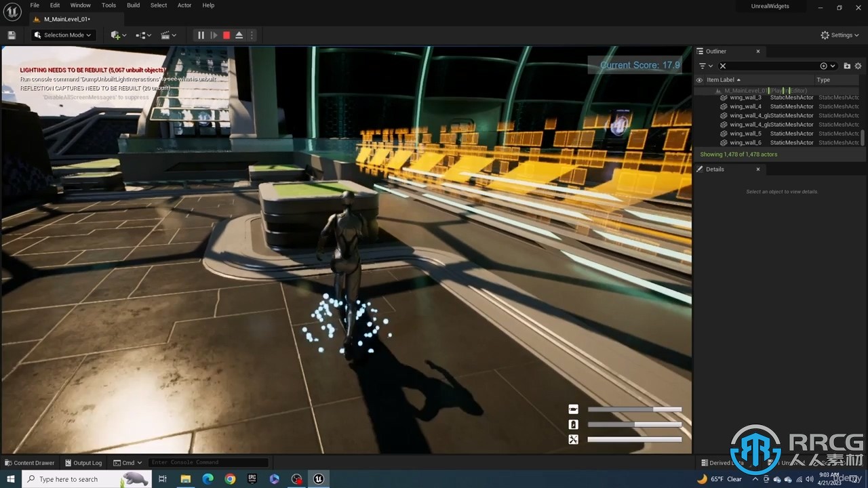
Task: Click the middle HUD status bar
Action: (x=634, y=424)
